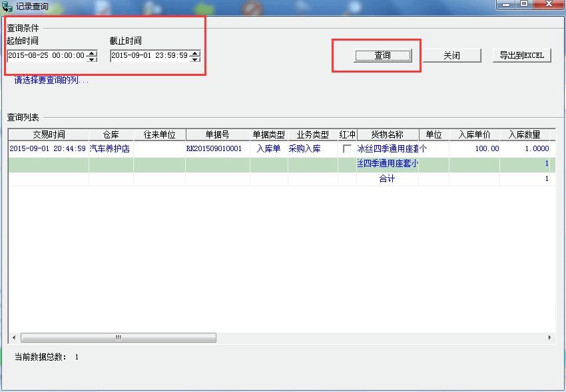Image resolution: width=566 pixels, height=392 pixels.
Task: Select cell 2015-09-01 20:44:59
Action: (x=48, y=148)
